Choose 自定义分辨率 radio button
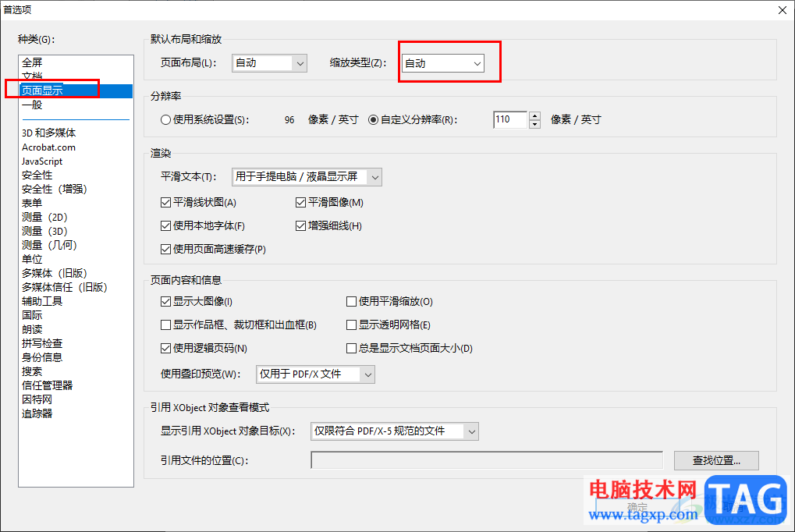 click(x=373, y=120)
